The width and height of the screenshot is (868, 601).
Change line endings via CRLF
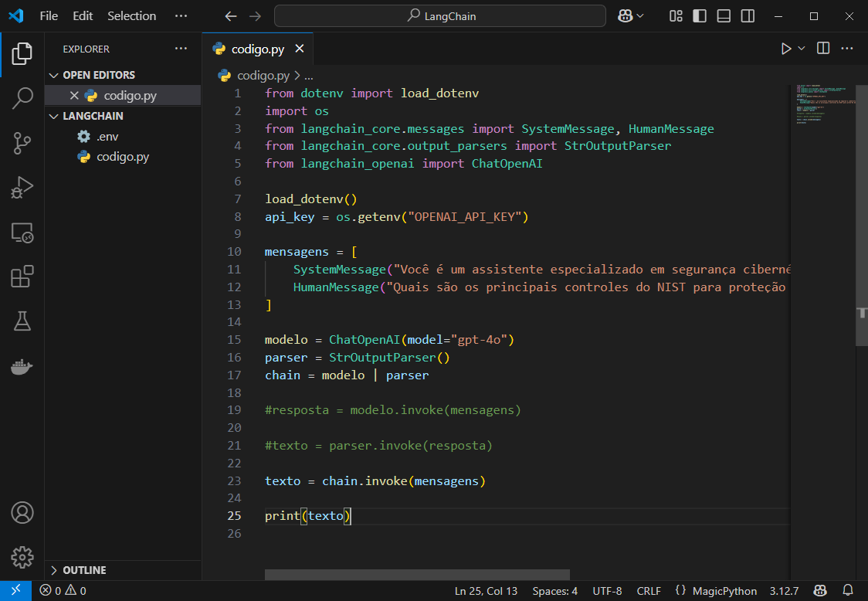tap(648, 591)
